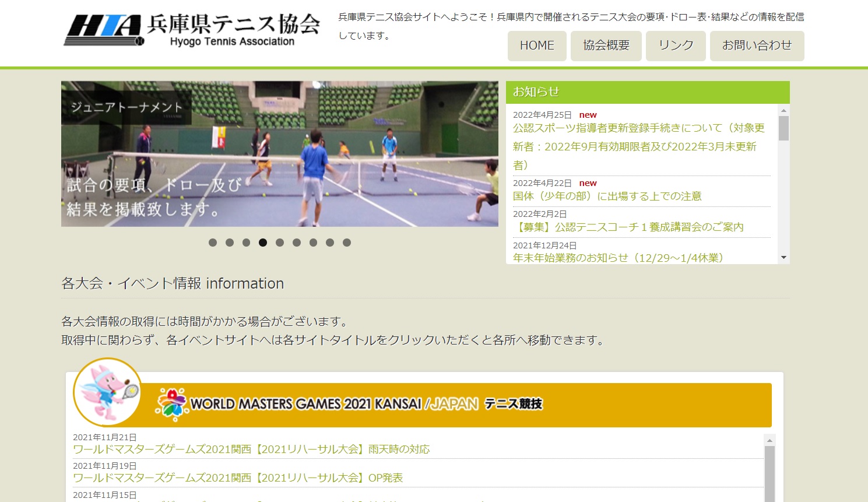The image size is (868, 502).
Task: Click the World Masters Games flower logo
Action: pyautogui.click(x=171, y=404)
